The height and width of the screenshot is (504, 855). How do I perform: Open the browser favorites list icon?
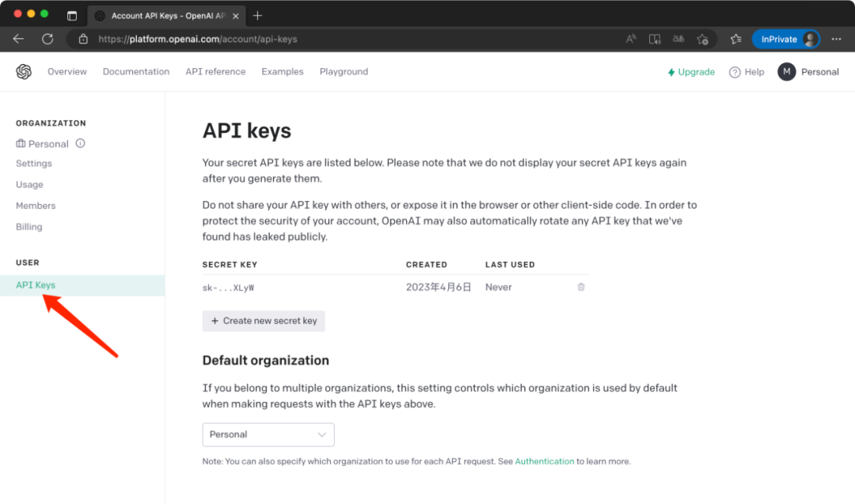[x=735, y=39]
